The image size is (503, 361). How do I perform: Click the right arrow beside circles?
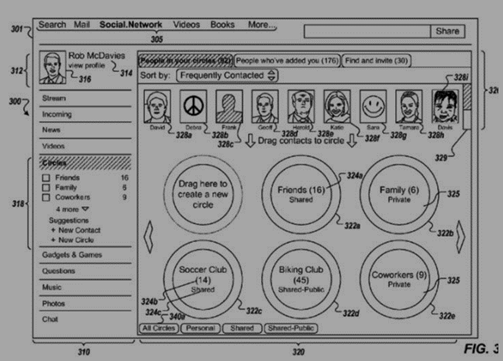pyautogui.click(x=460, y=237)
